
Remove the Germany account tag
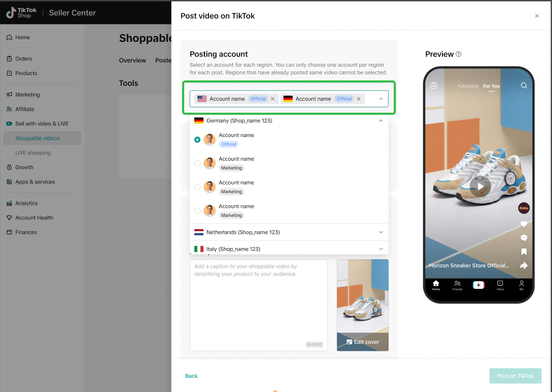(x=359, y=99)
